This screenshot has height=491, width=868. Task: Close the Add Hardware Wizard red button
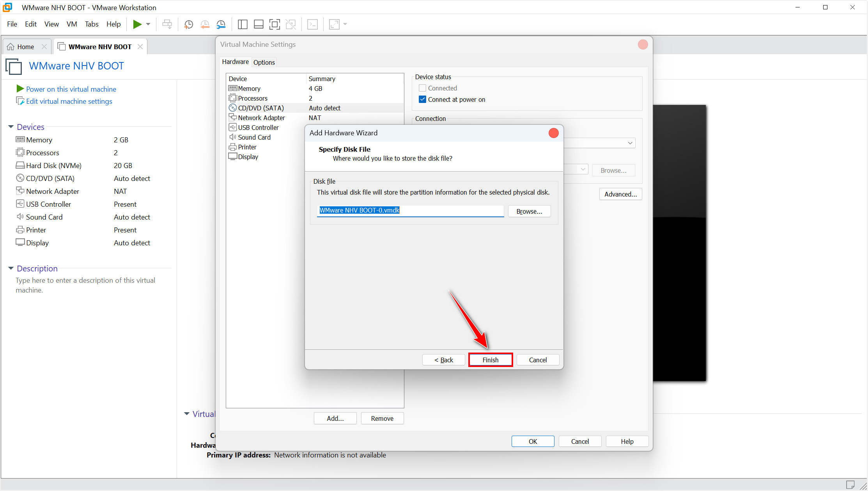click(553, 133)
